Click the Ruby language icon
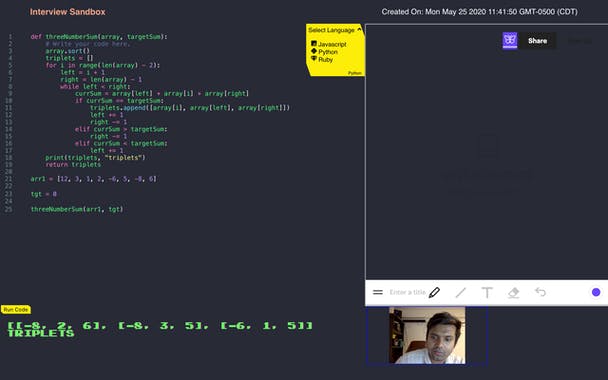The image size is (608, 380). (314, 59)
